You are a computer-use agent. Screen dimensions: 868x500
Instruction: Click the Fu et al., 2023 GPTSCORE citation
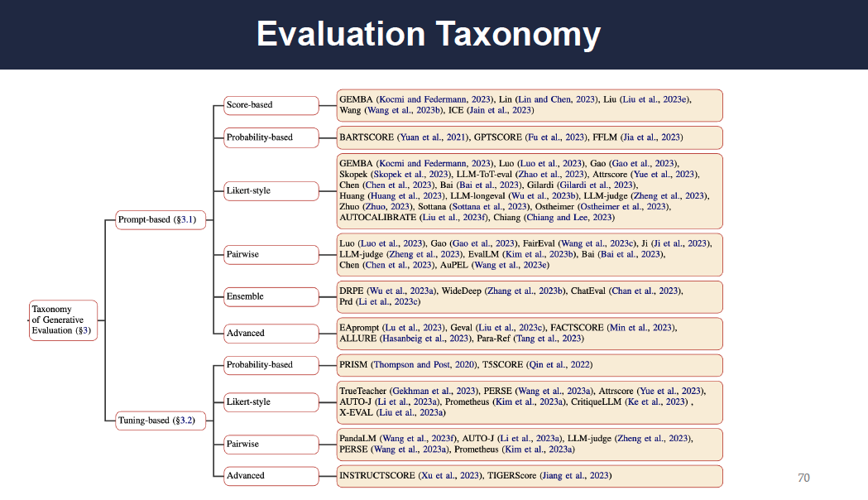555,137
